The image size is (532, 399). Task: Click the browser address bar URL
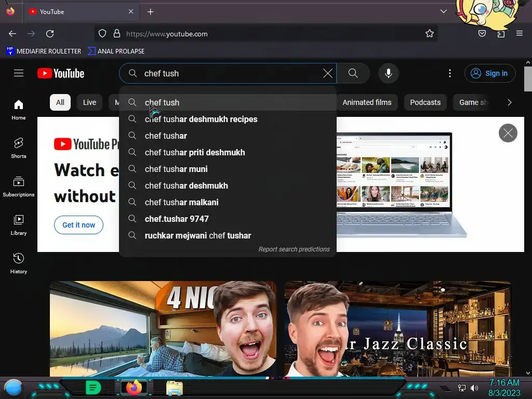coord(167,34)
